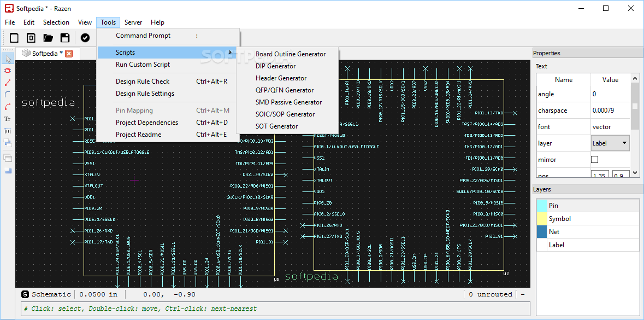Screen dimensions: 644x320
Task: Launch DIP Generator script
Action: coord(287,66)
